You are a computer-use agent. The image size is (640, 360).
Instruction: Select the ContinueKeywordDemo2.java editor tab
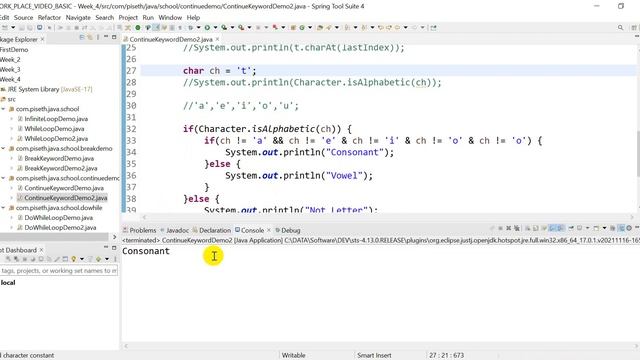tap(171, 39)
